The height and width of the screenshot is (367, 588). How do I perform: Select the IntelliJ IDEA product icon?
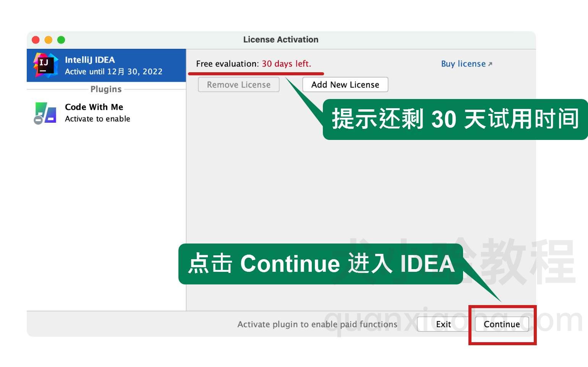pos(46,65)
